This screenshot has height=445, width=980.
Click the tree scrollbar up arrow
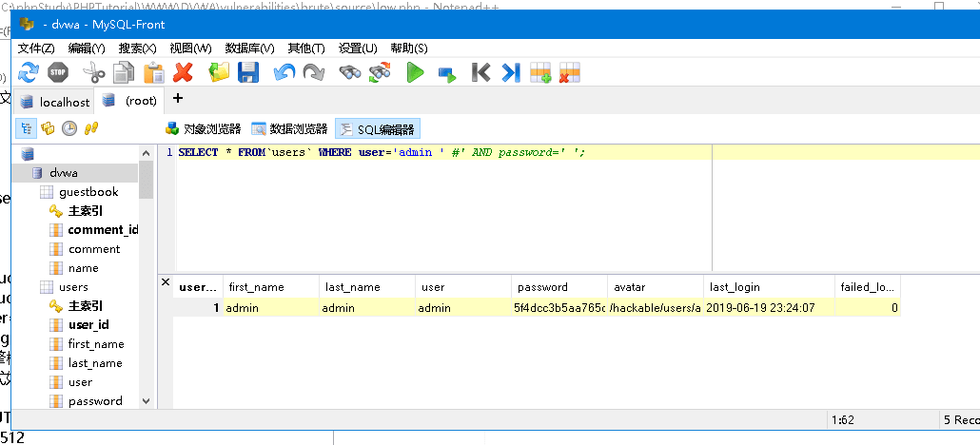coord(147,154)
